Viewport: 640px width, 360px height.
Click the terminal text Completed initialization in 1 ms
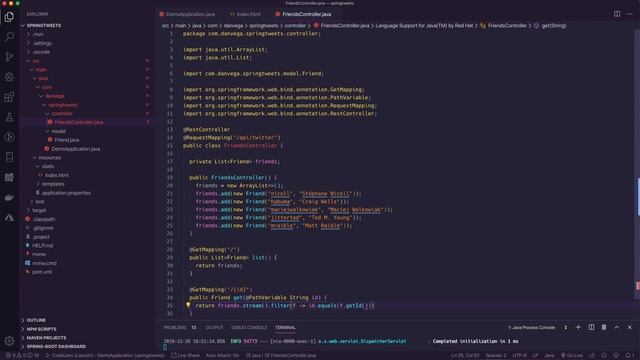(x=476, y=341)
